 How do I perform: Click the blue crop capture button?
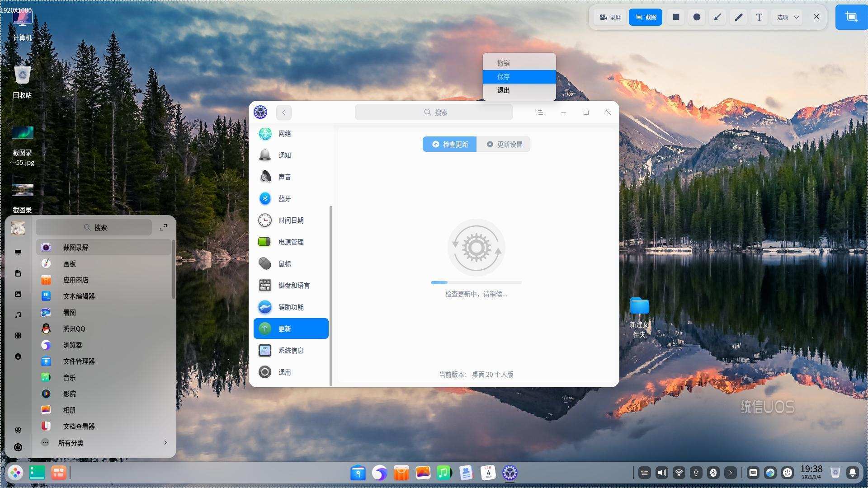click(851, 17)
